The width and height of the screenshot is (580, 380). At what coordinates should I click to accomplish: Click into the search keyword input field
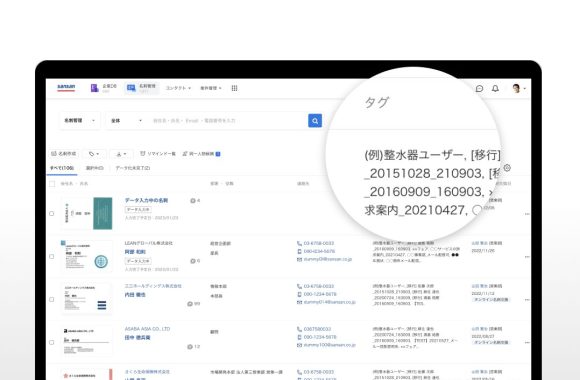pyautogui.click(x=227, y=121)
